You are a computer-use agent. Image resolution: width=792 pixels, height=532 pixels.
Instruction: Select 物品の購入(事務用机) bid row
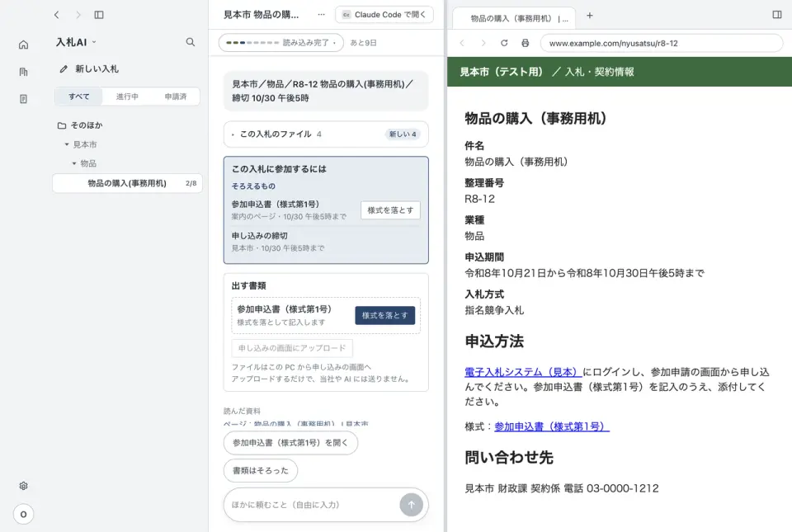click(x=127, y=183)
